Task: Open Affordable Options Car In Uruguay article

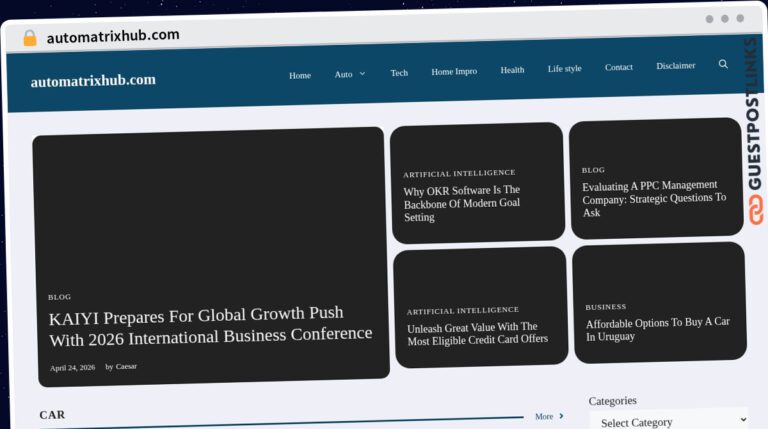Action: [x=657, y=329]
